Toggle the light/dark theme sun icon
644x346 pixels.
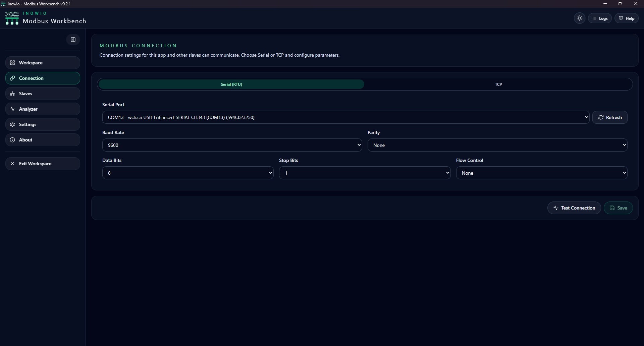tap(580, 18)
